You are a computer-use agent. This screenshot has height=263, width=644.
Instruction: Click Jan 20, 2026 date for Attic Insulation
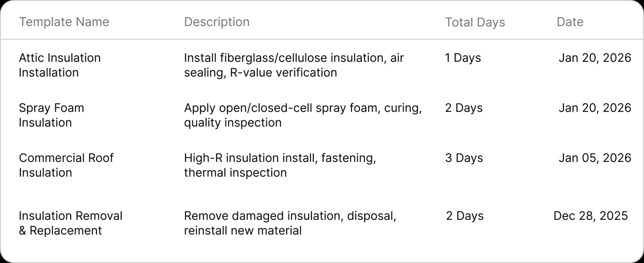pos(595,58)
